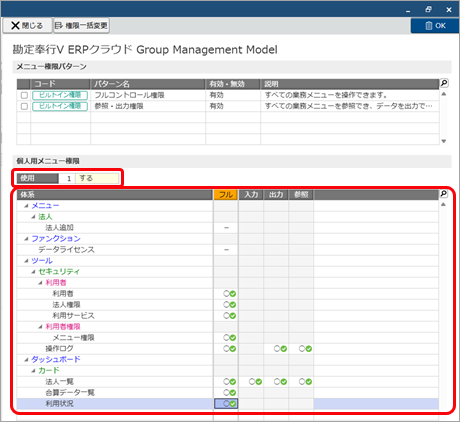Click pattern table scroll down arrow
Image resolution: width=460 pixels, height=422 pixels.
(x=444, y=141)
